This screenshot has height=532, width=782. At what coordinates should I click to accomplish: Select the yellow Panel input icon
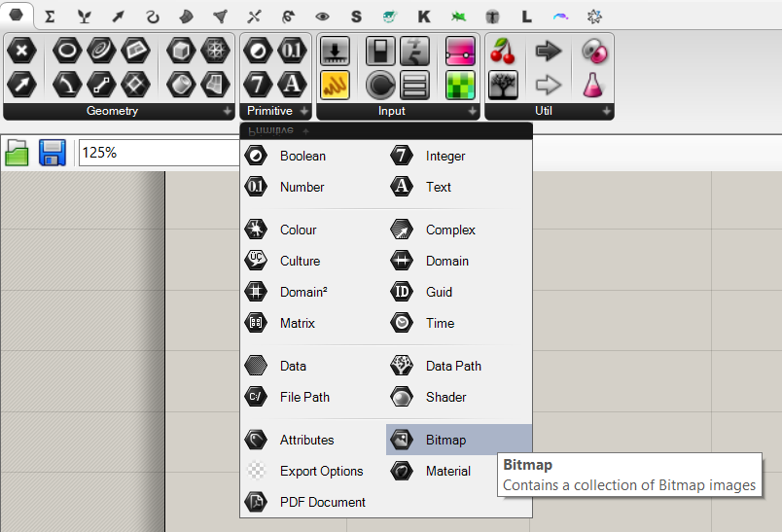click(x=336, y=85)
